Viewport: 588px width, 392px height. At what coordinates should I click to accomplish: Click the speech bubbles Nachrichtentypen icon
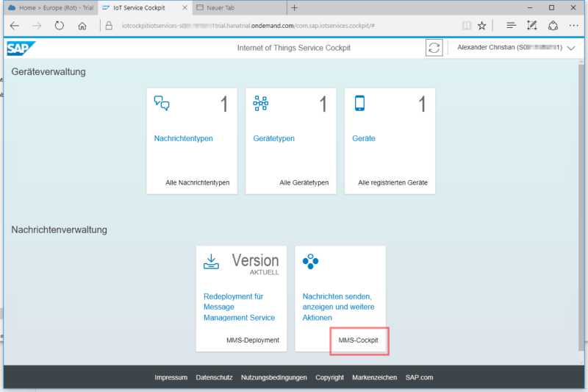[162, 103]
